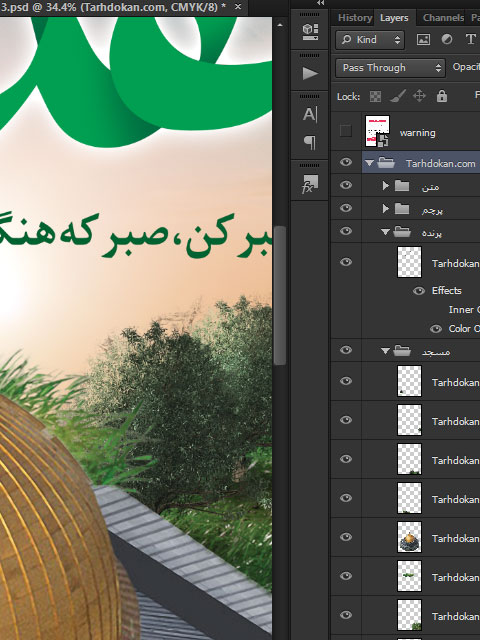Show the hidden warning layer
480x640 pixels.
pyautogui.click(x=346, y=131)
